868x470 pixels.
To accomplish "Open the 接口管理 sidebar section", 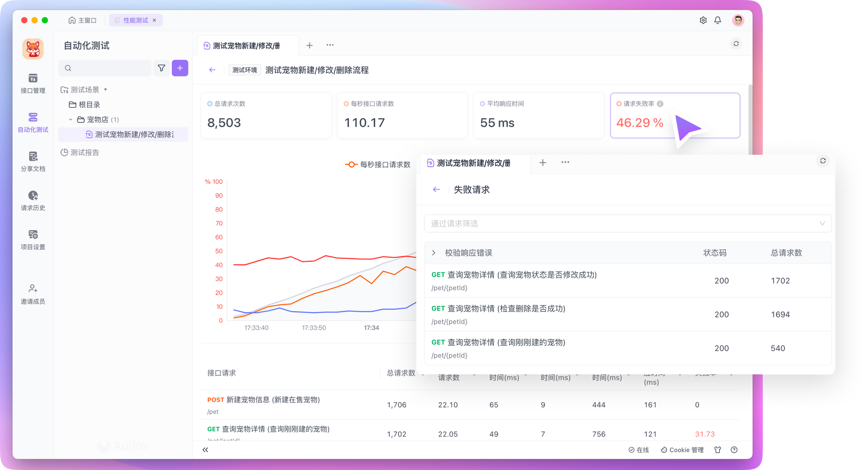I will [x=33, y=84].
